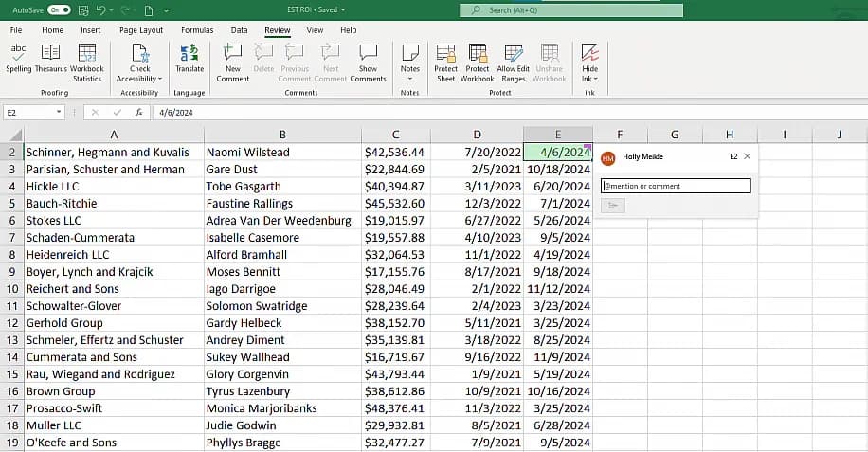Click the Search box in title bar
The width and height of the screenshot is (868, 452).
[x=571, y=9]
